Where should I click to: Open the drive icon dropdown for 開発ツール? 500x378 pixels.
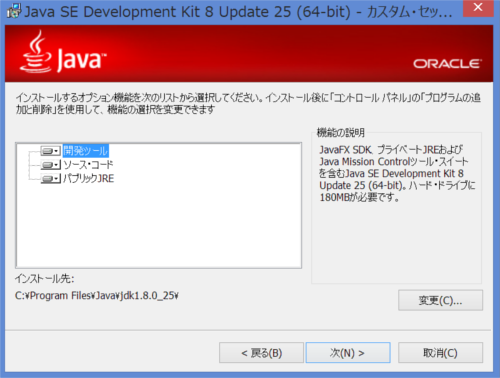(51, 151)
